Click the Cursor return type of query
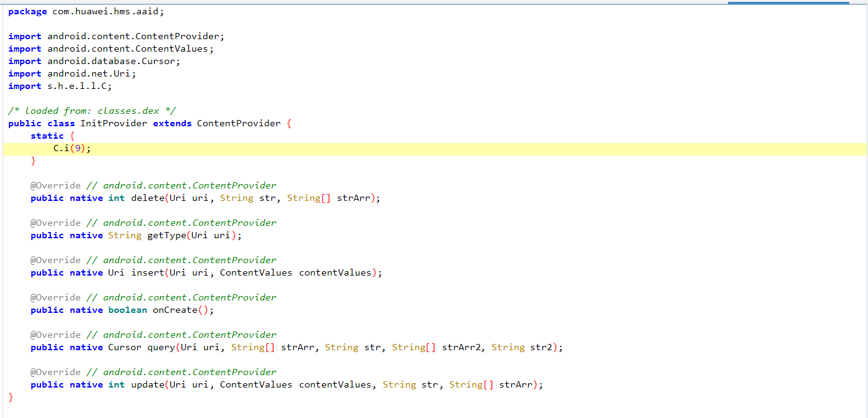The image size is (868, 418). point(125,347)
